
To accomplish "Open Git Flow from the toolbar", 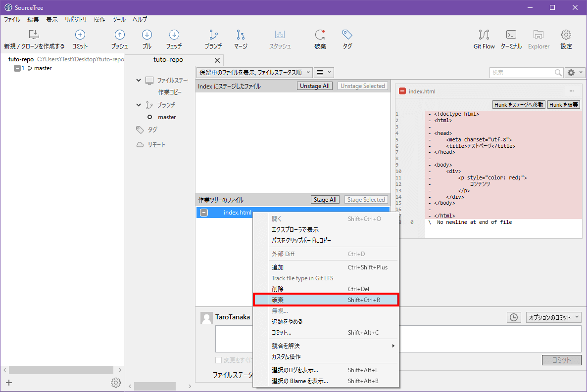I will click(x=484, y=35).
